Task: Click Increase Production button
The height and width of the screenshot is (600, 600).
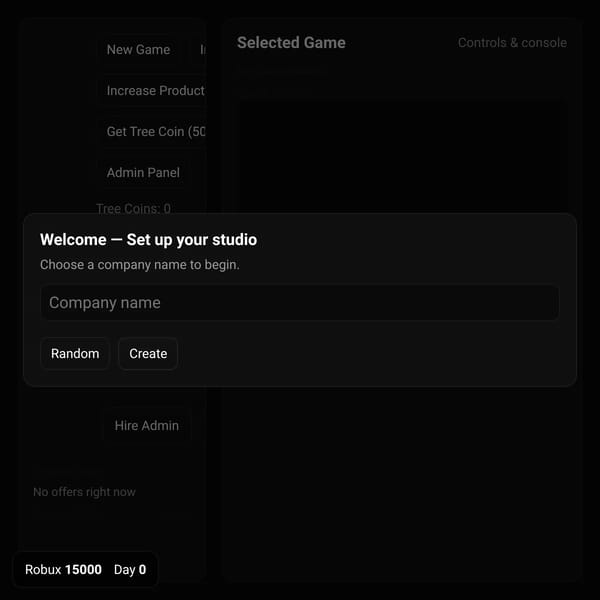Action: coord(153,91)
